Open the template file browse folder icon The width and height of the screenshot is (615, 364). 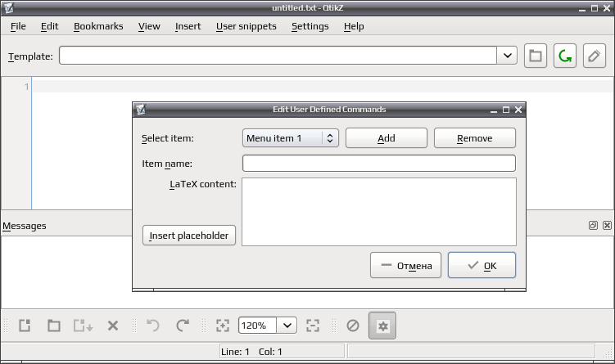pyautogui.click(x=536, y=56)
